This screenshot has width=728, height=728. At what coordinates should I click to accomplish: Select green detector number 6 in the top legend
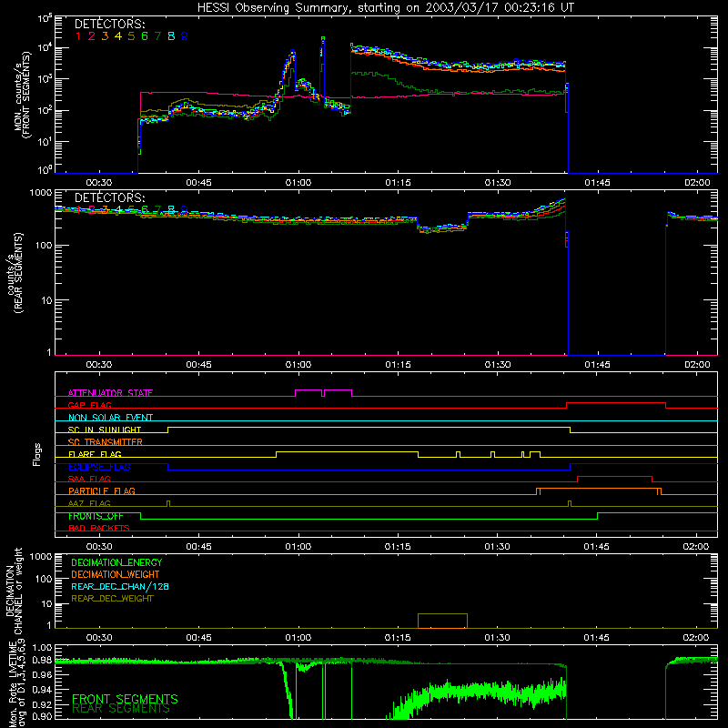145,36
